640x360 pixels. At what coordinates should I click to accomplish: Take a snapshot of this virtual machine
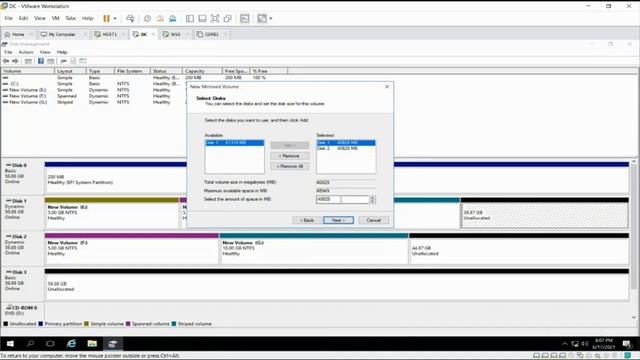[147, 18]
